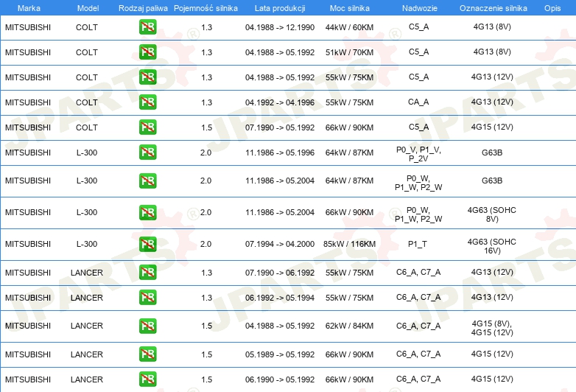Click the Nadwozie column header
Screen dimensions: 576x392
[x=420, y=8]
